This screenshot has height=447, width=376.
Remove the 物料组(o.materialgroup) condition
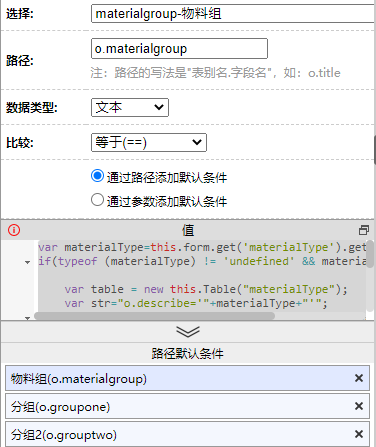(x=359, y=378)
